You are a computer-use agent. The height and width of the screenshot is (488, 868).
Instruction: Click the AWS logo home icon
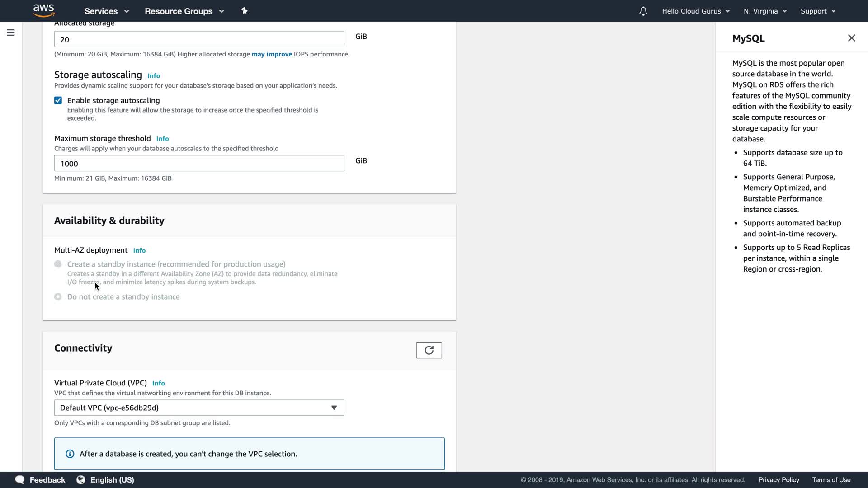[44, 10]
